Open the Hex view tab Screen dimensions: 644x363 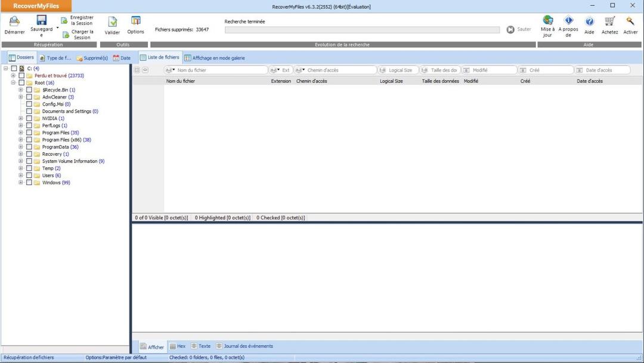click(178, 346)
